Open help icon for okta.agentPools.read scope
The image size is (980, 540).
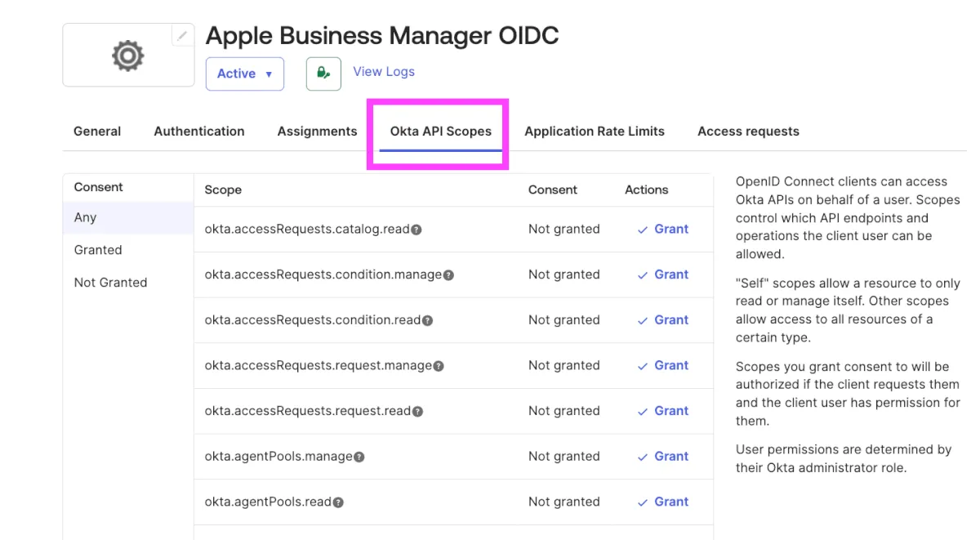(x=338, y=502)
